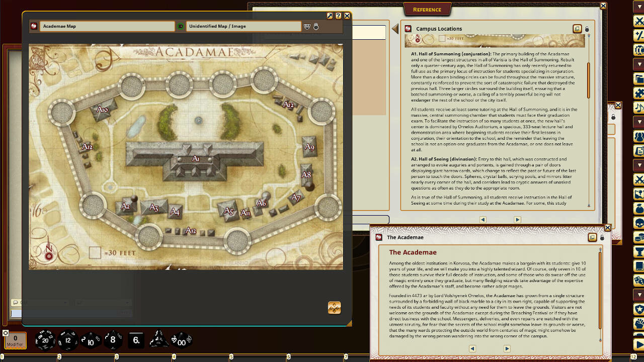Go forward using the Campus Locations arrow button

517,219
